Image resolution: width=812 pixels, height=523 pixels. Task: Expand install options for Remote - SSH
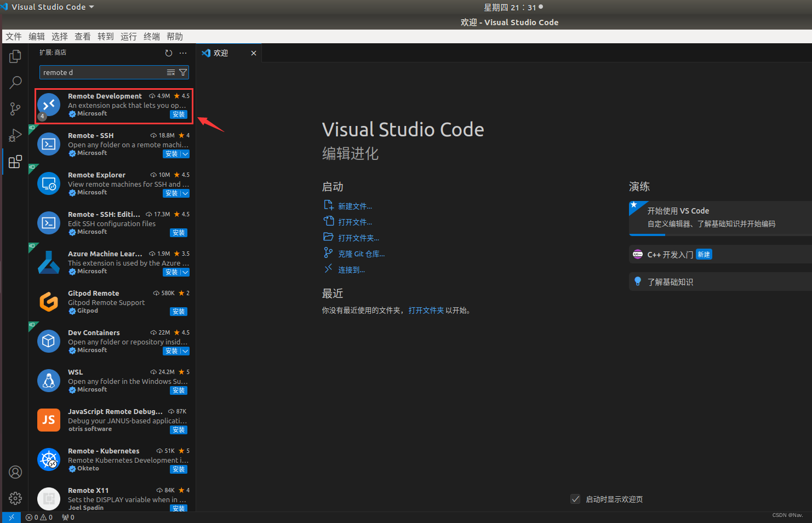[x=185, y=154]
